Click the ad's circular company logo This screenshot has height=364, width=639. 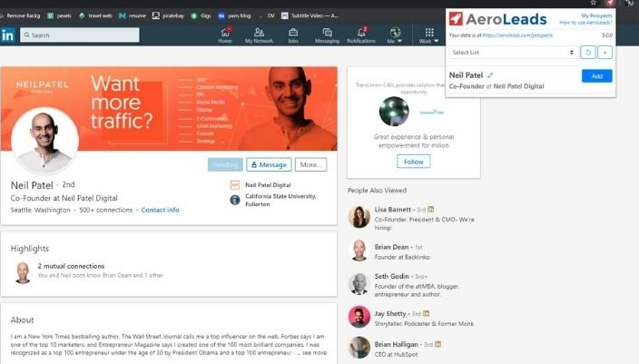(x=394, y=112)
